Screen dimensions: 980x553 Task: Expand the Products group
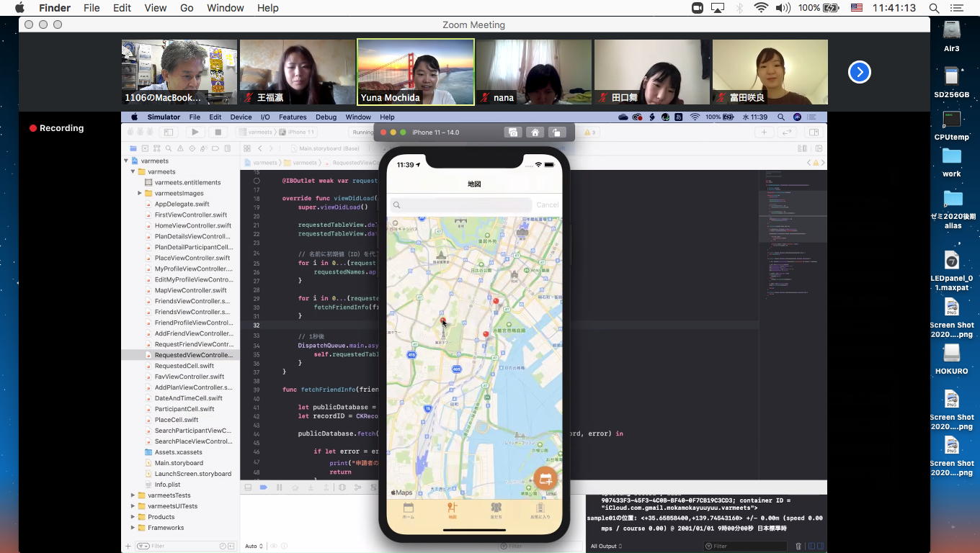click(133, 517)
